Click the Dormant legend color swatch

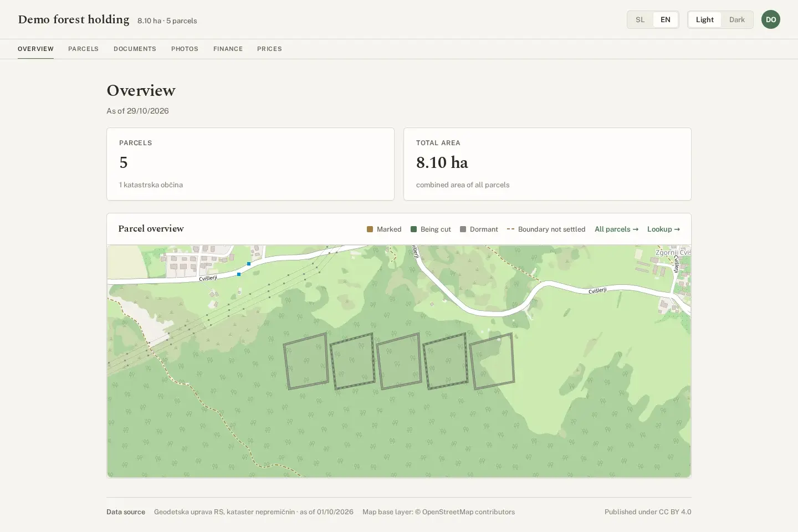pos(463,229)
